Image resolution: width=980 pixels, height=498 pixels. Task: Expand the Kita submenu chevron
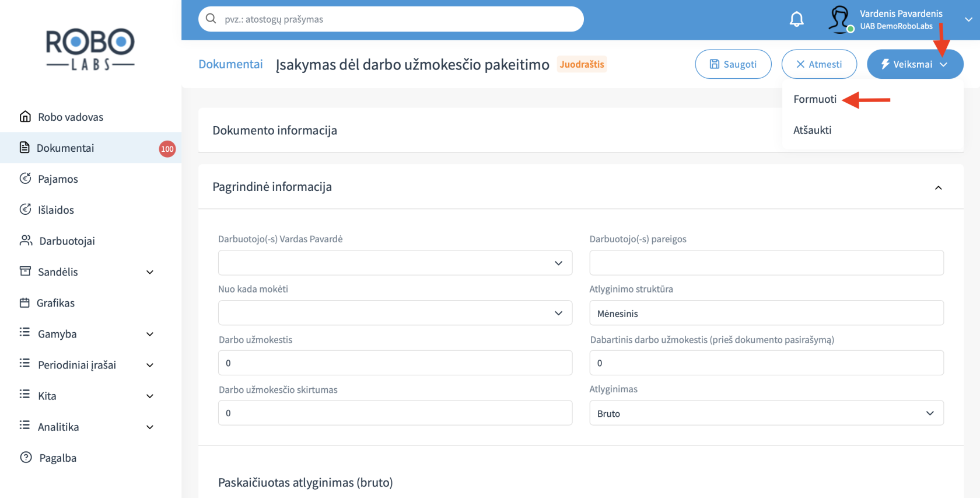point(150,396)
